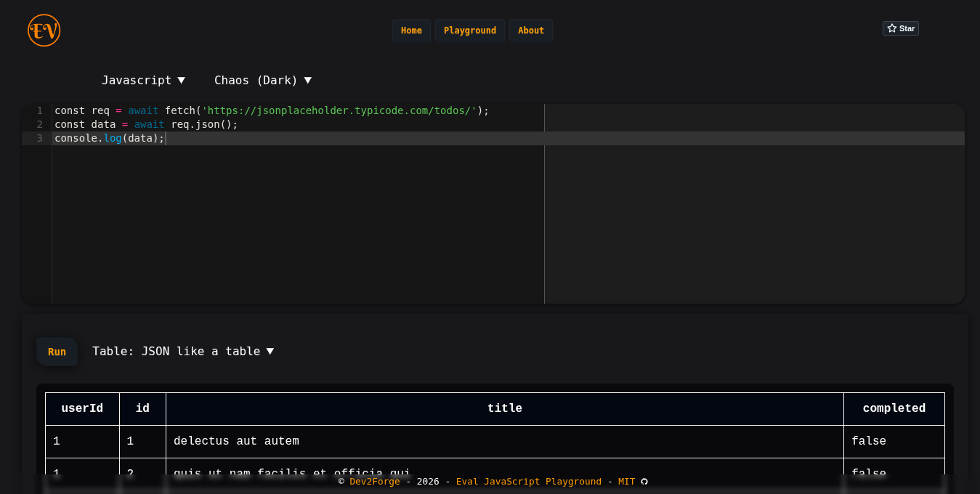Click the Run button
Screen dimensions: 980x494
coord(57,352)
